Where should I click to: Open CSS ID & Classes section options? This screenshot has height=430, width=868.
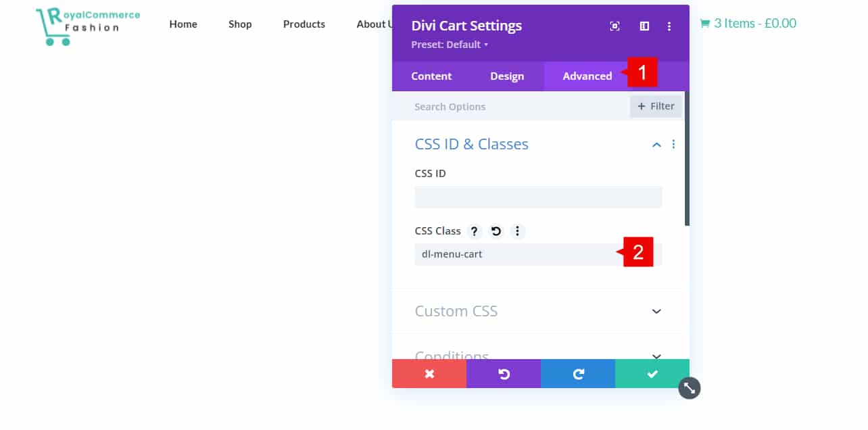point(673,145)
